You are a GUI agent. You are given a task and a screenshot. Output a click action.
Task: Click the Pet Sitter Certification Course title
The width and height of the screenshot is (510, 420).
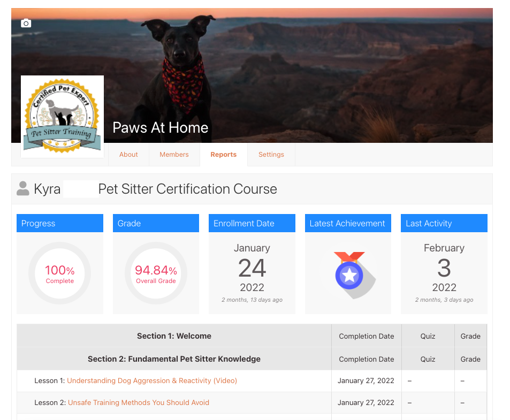click(x=187, y=189)
